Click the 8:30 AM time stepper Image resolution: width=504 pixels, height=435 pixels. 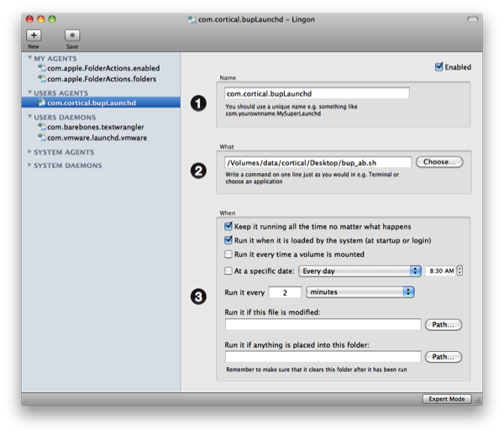coord(460,270)
